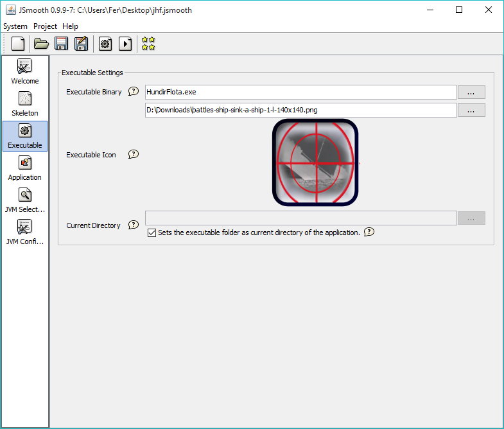Image resolution: width=504 pixels, height=429 pixels.
Task: Click the four yellow stars toolbar icon
Action: coord(148,44)
